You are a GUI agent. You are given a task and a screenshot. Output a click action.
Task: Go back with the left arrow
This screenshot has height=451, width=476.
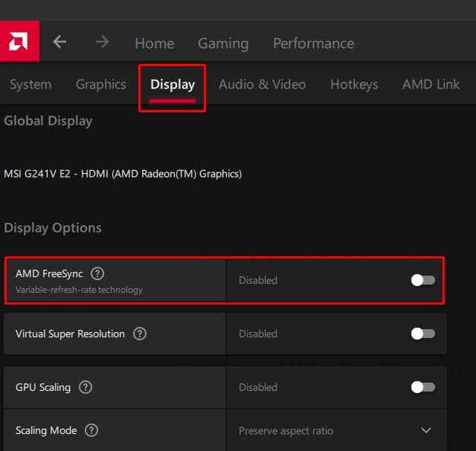coord(60,42)
